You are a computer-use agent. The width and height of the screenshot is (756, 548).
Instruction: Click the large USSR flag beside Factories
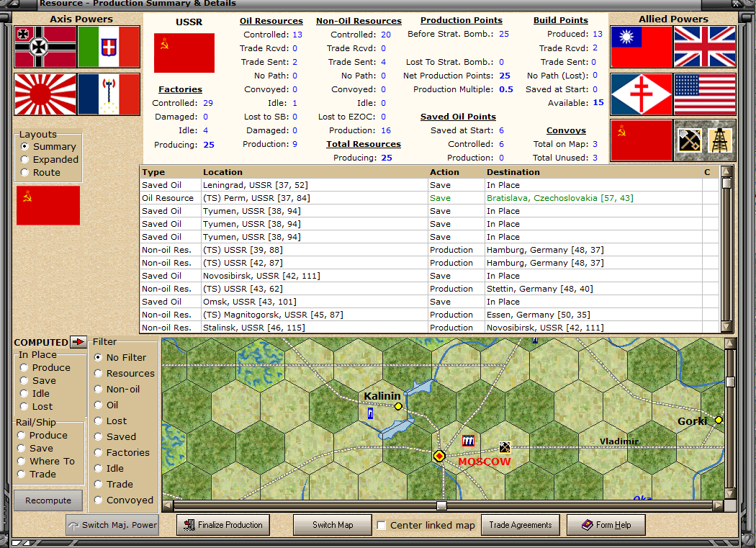[184, 53]
